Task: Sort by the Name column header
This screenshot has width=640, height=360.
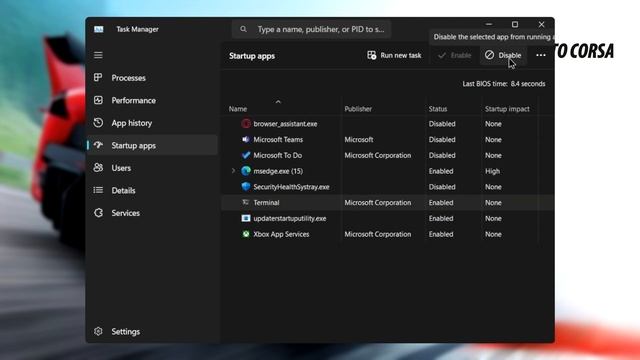Action: (238, 109)
